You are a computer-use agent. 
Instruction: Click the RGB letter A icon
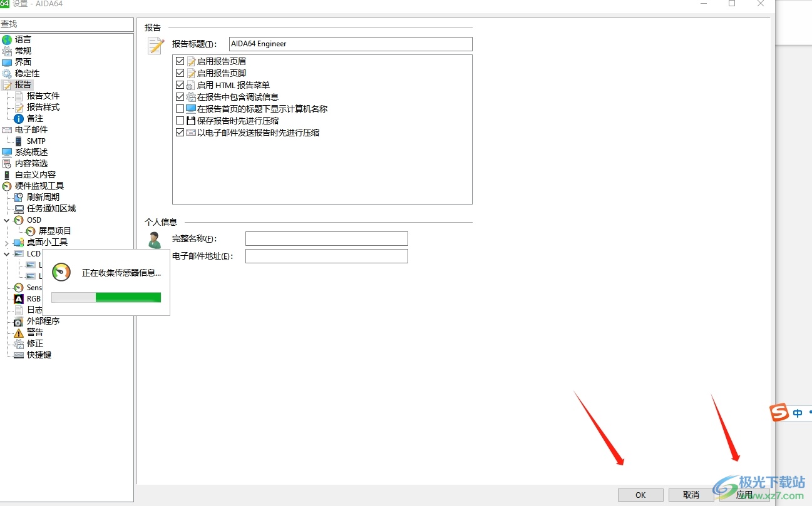pos(19,298)
